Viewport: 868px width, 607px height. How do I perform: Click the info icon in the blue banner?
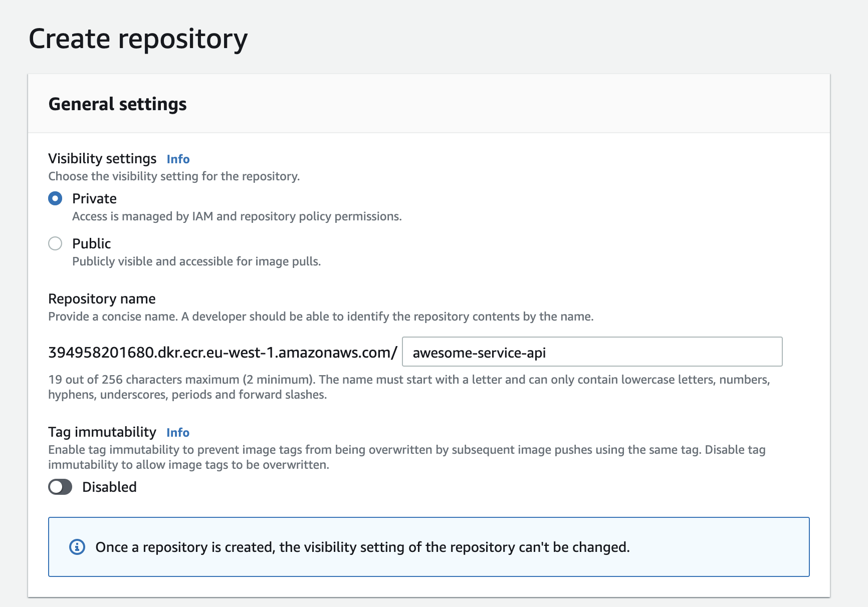click(x=78, y=547)
